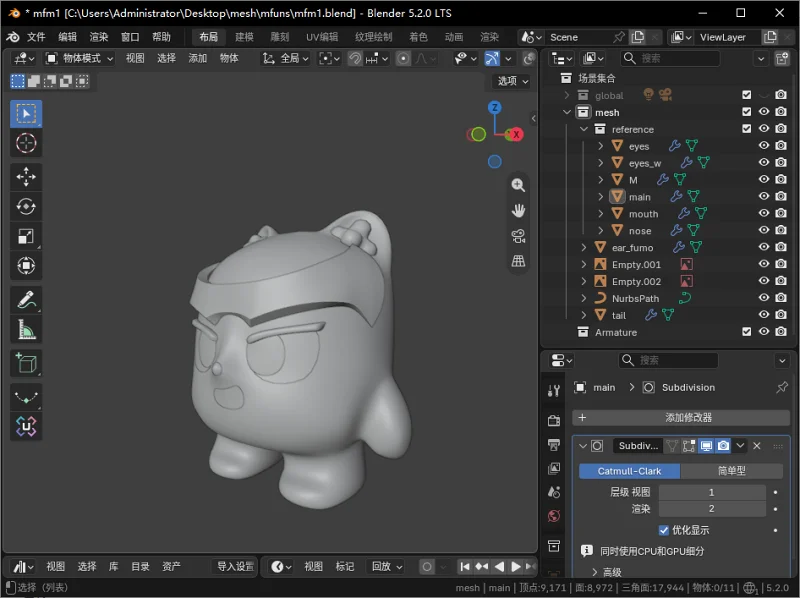The height and width of the screenshot is (598, 800).
Task: Hide the mouth object via eye icon
Action: tap(764, 213)
